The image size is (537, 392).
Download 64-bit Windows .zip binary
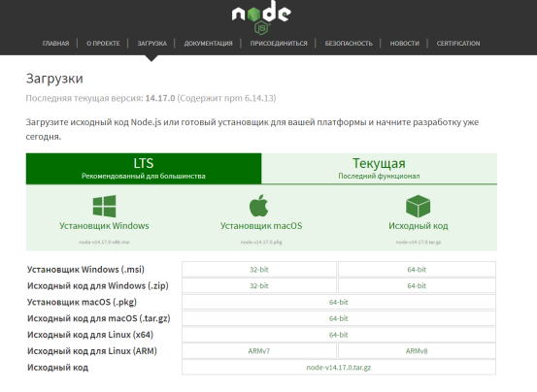[x=417, y=285]
